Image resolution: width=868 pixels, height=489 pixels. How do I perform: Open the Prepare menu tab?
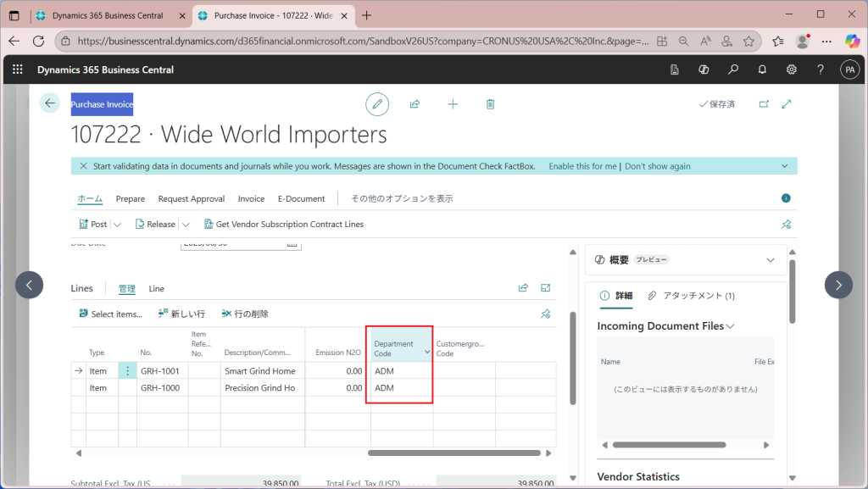click(x=130, y=198)
